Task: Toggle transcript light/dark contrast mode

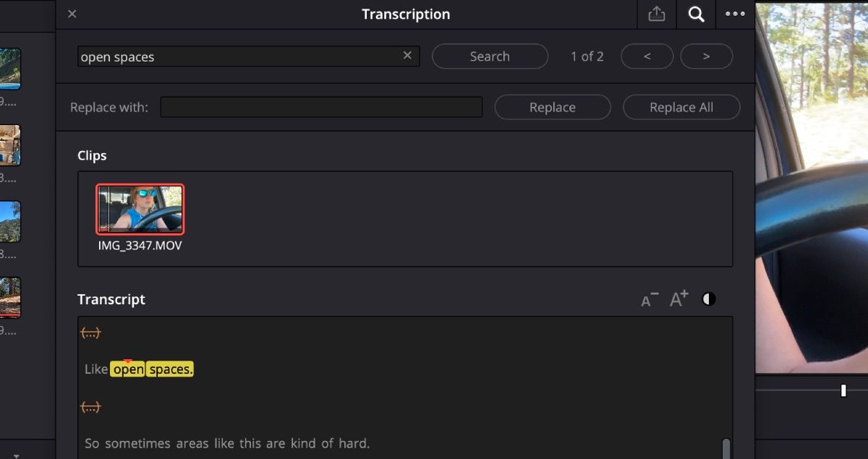Action: pyautogui.click(x=707, y=298)
